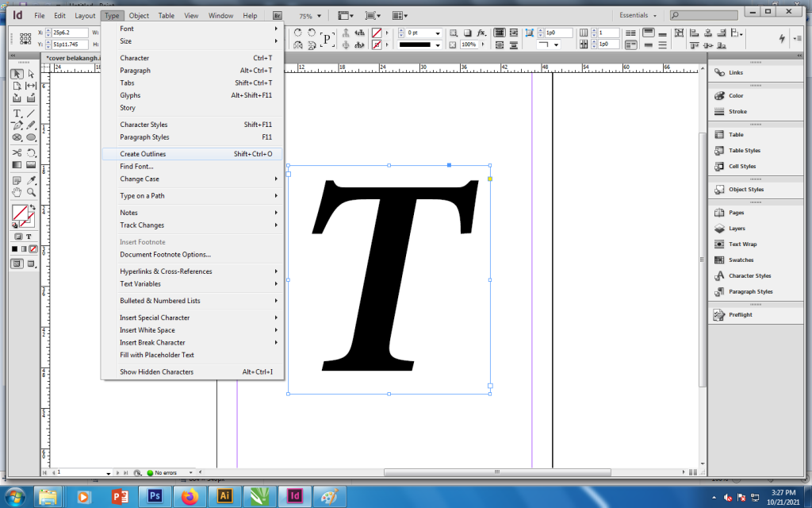This screenshot has width=812, height=508.
Task: Open the Essentials workspace switcher
Action: 638,13
